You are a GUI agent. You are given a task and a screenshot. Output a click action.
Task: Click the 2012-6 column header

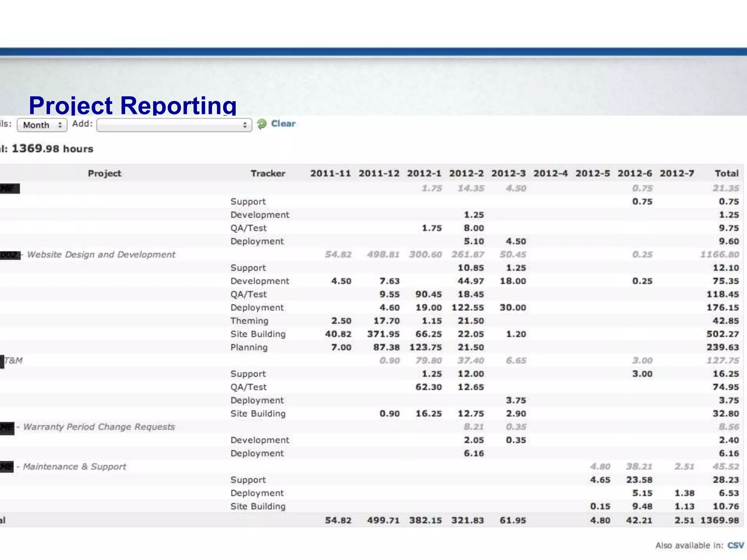pyautogui.click(x=635, y=173)
